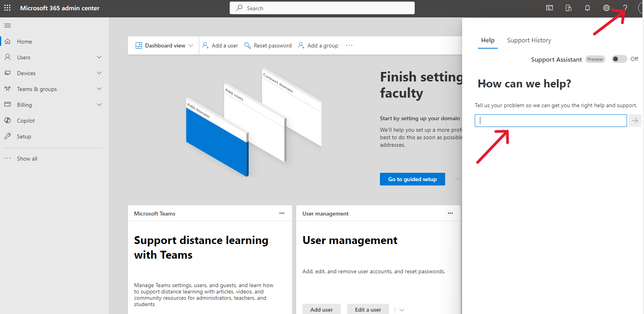Click the Setup wrench icon
Viewport: 644px width, 314px height.
8,136
